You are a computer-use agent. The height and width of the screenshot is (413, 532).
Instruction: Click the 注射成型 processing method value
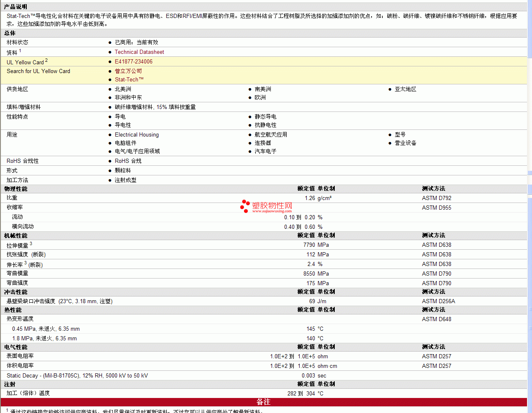point(125,180)
